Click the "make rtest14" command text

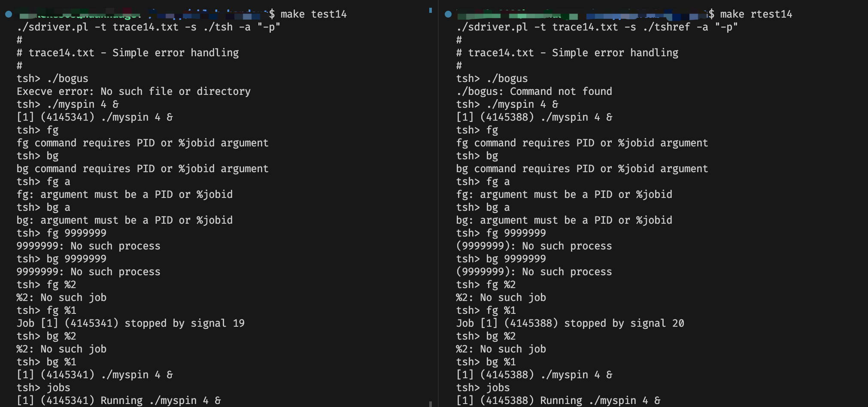(x=756, y=14)
